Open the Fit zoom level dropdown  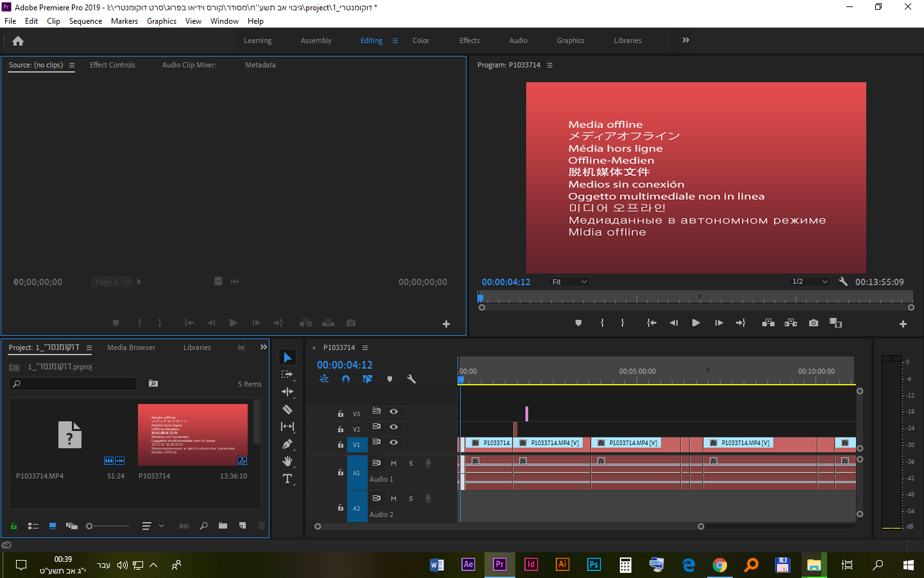pos(569,282)
